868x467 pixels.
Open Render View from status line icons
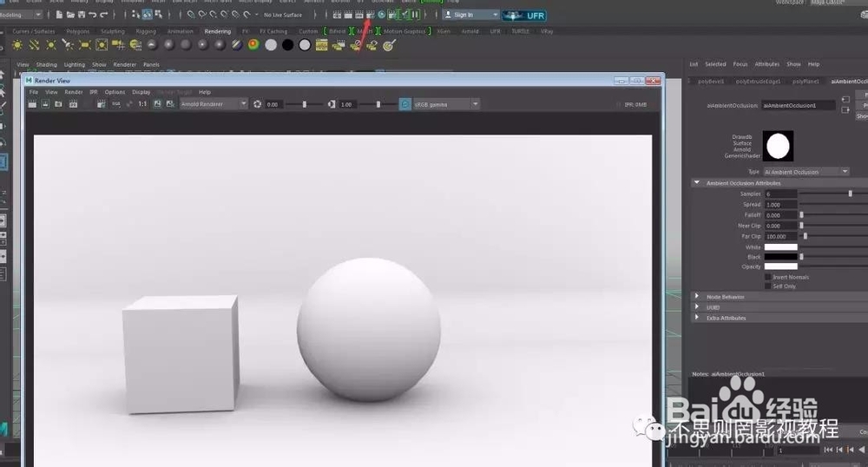(x=337, y=15)
